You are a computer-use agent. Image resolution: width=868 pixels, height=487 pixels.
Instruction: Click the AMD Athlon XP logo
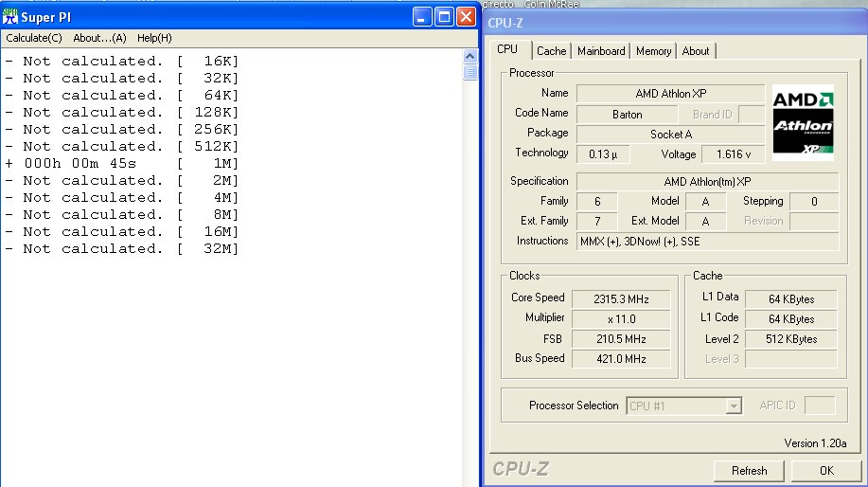803,121
